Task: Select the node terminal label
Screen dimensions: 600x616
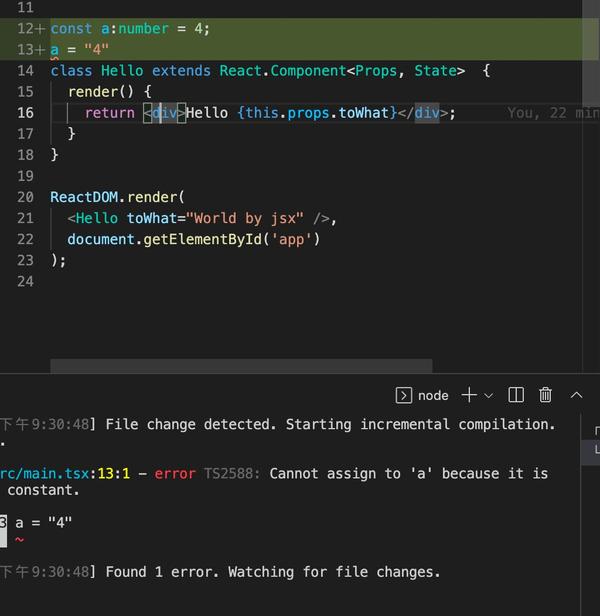Action: coord(433,396)
